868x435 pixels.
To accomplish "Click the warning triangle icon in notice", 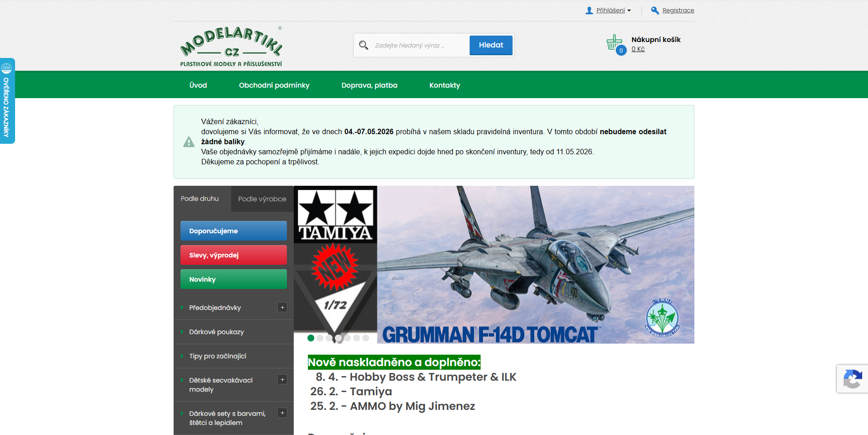I will tap(189, 142).
